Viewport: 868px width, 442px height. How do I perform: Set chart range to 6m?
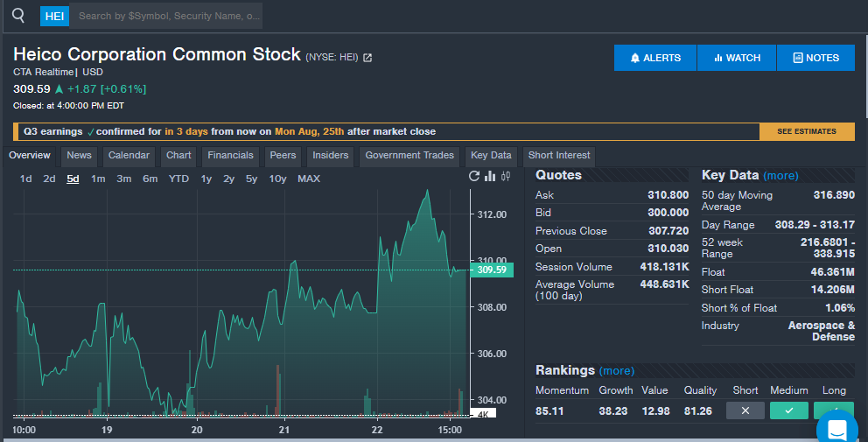tap(150, 179)
